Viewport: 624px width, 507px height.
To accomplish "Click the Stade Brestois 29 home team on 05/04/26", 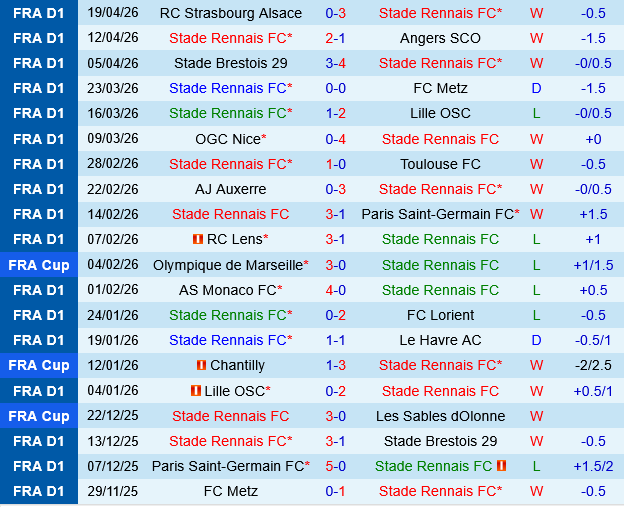I will point(230,63).
